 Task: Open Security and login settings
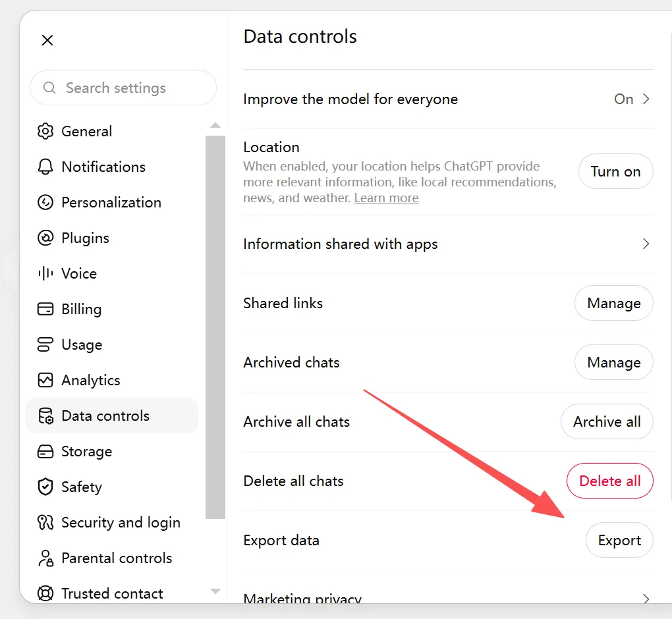112,523
